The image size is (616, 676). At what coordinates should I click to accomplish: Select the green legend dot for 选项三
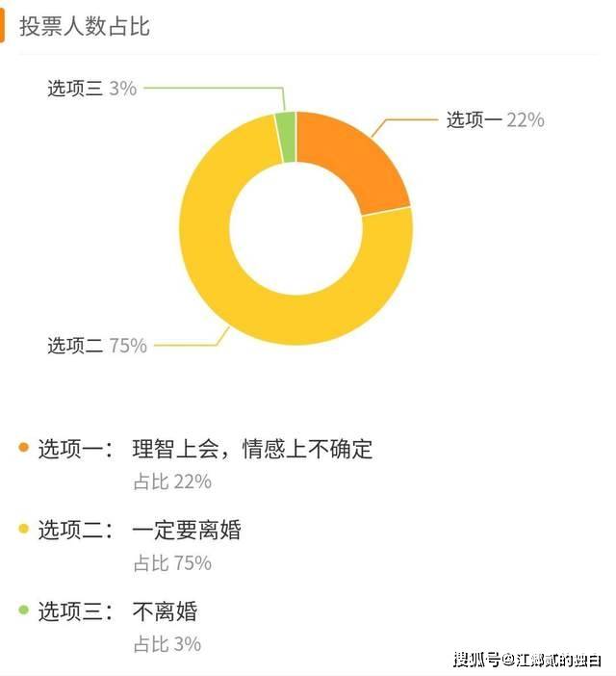point(24,610)
